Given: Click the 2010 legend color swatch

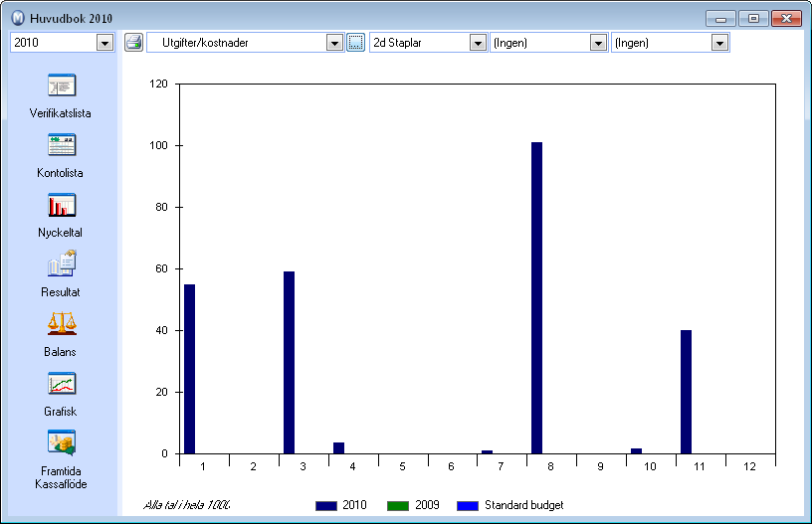Looking at the screenshot, I should tap(326, 506).
